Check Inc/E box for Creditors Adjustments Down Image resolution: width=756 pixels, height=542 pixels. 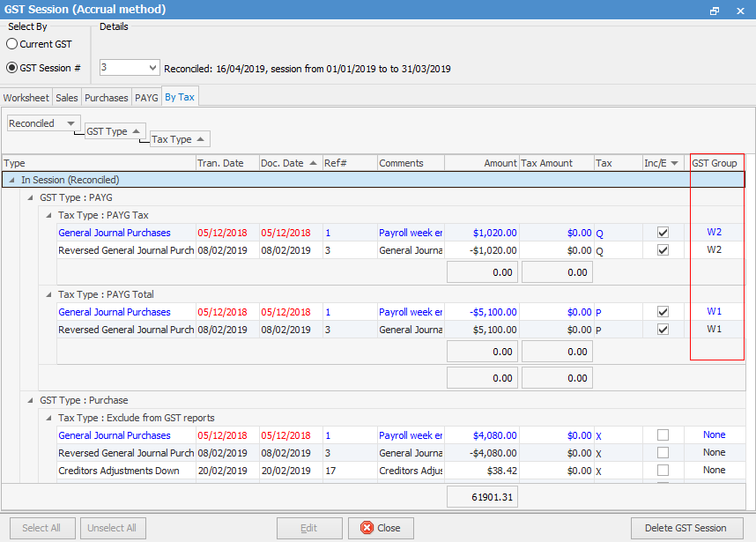click(x=663, y=471)
